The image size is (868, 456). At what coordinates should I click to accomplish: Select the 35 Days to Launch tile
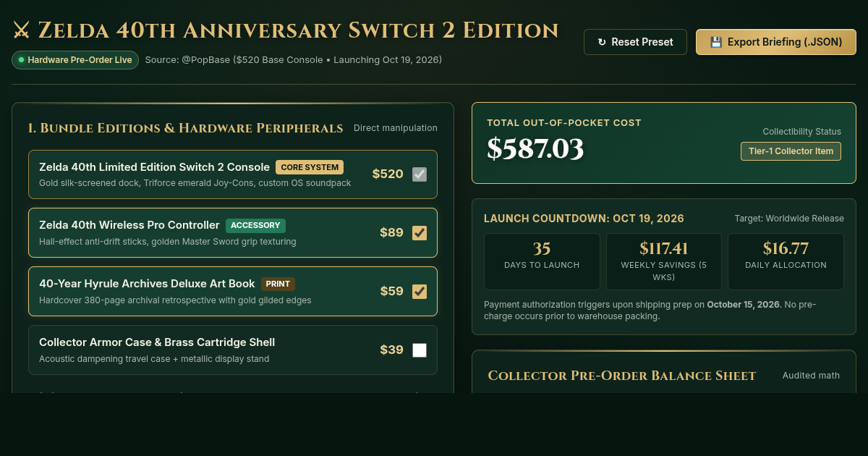[542, 262]
